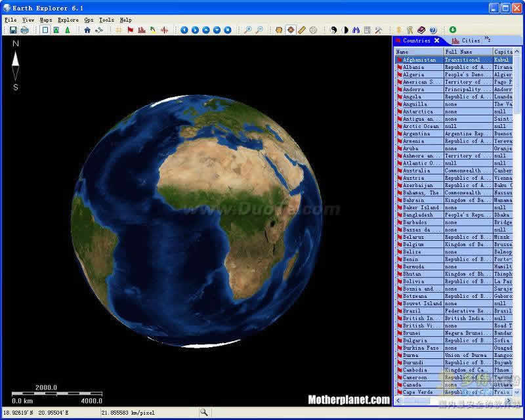Click the satellite icon in toolbar

coord(99,30)
